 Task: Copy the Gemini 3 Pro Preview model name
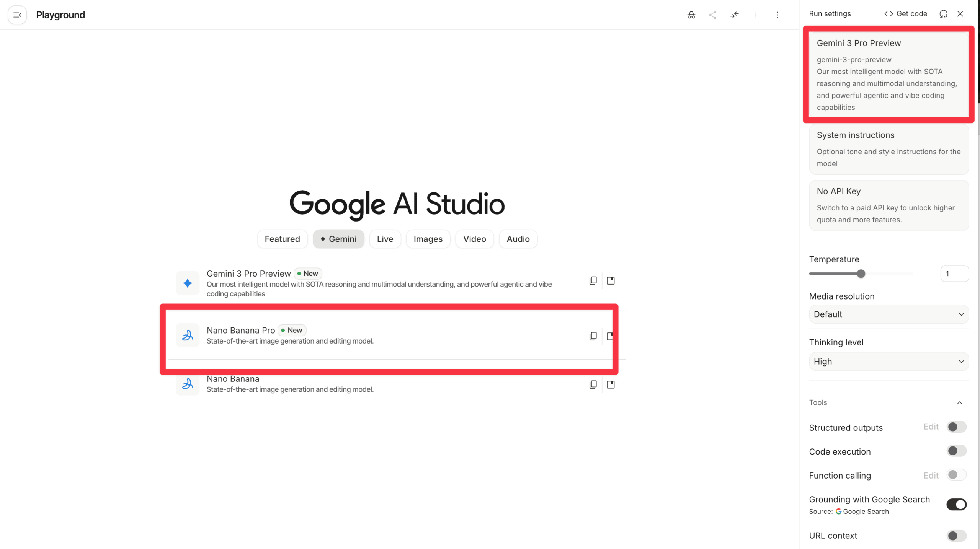pyautogui.click(x=593, y=281)
